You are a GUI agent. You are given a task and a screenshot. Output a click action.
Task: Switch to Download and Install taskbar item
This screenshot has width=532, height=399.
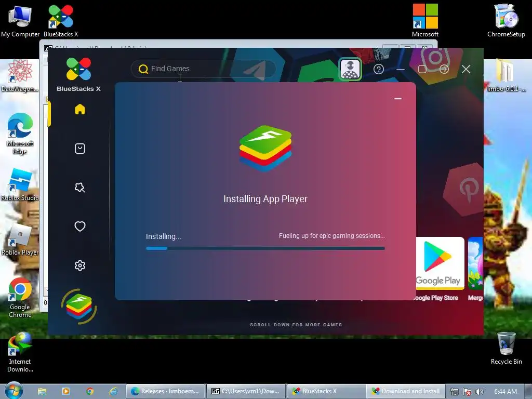coord(406,391)
